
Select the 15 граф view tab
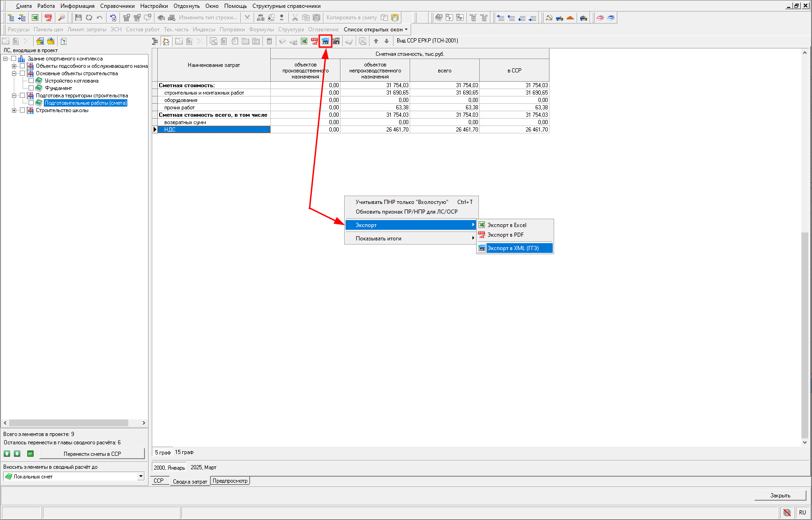(184, 452)
